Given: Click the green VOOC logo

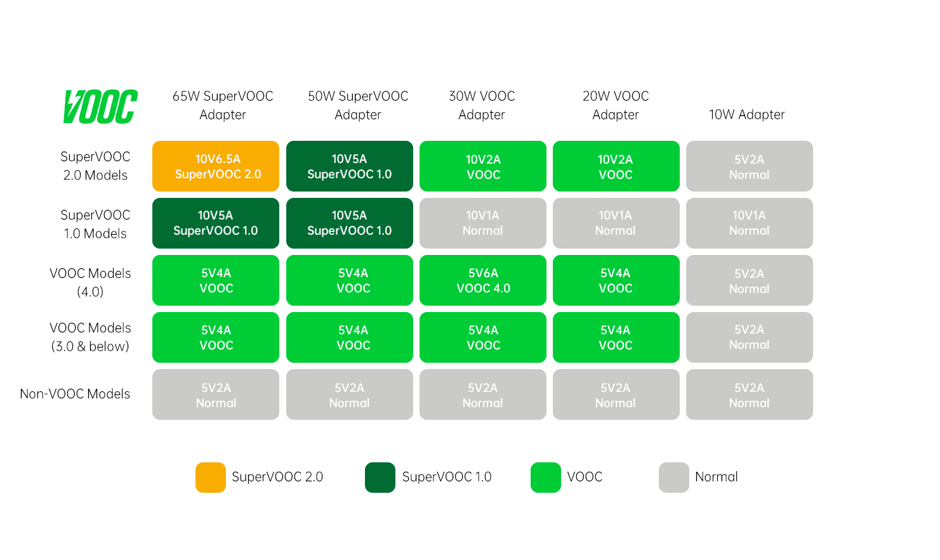Looking at the screenshot, I should tap(100, 107).
